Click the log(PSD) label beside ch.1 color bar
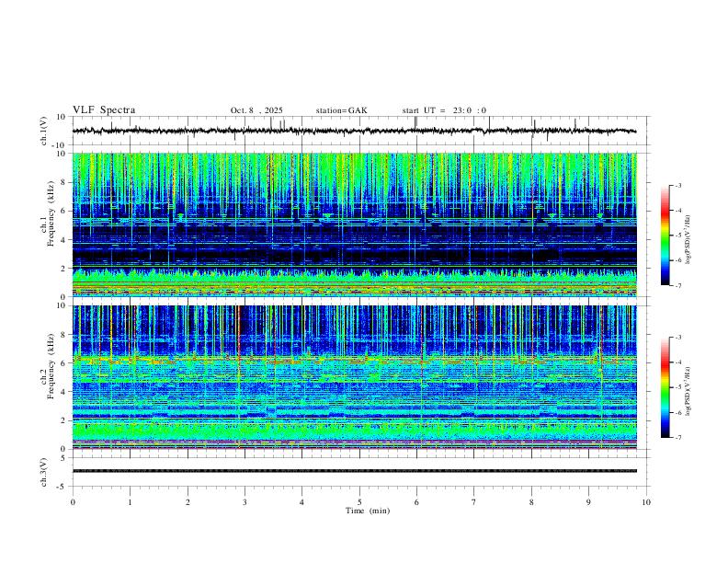The image size is (728, 563). (688, 240)
